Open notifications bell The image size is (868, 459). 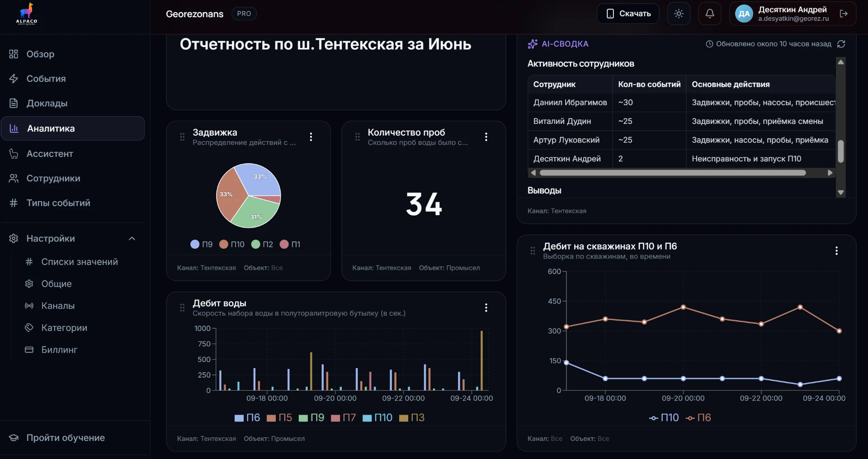coord(710,14)
